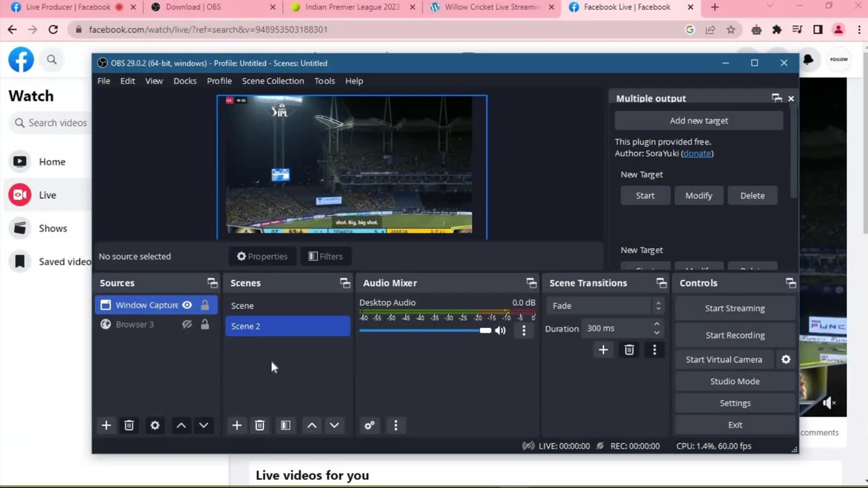Open the File menu
This screenshot has width=868, height=488.
coord(104,81)
